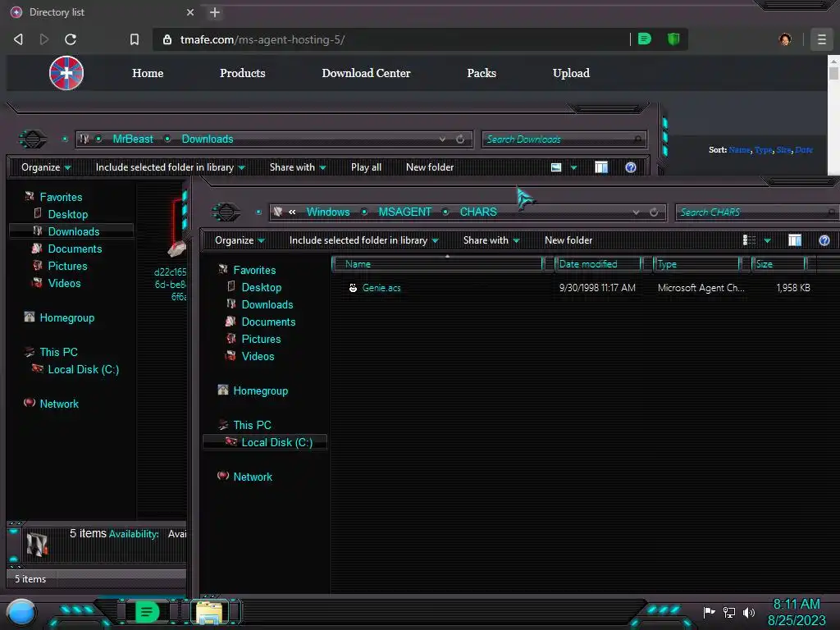Change view icon in Downloads window
Viewport: 840px width, 630px height.
[x=556, y=167]
